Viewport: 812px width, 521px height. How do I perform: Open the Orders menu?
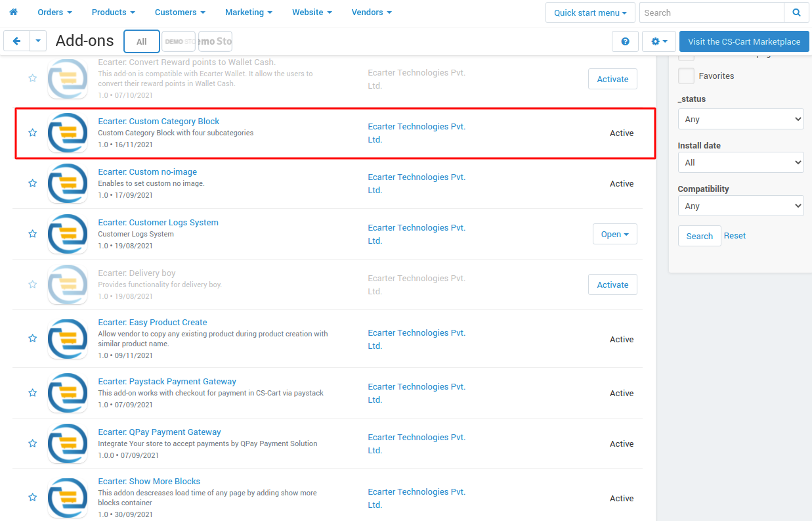tap(54, 12)
